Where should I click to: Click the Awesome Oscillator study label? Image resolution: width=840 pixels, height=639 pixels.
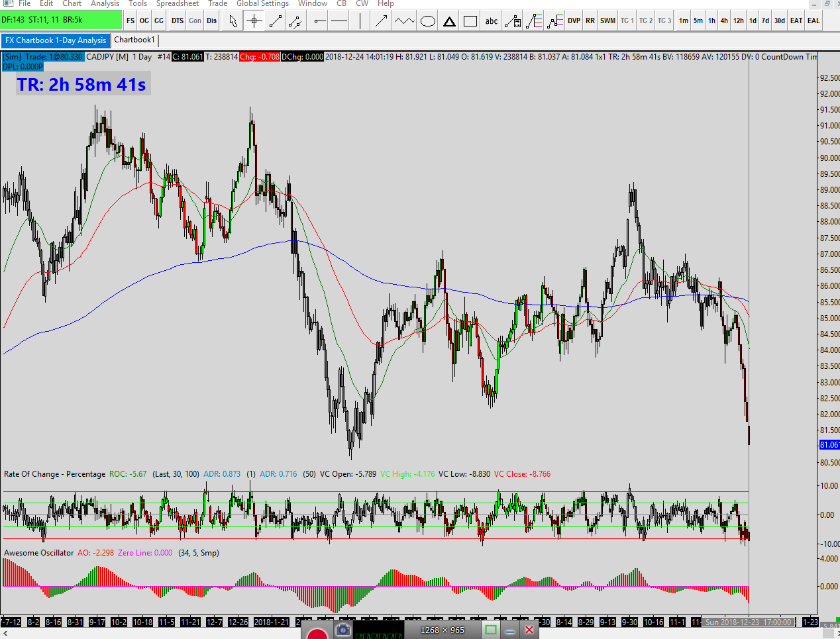[38, 553]
